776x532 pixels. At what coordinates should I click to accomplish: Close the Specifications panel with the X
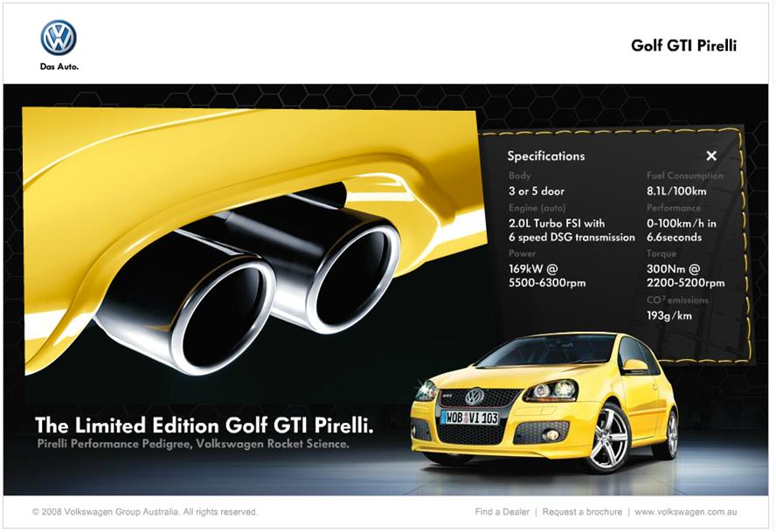[711, 155]
